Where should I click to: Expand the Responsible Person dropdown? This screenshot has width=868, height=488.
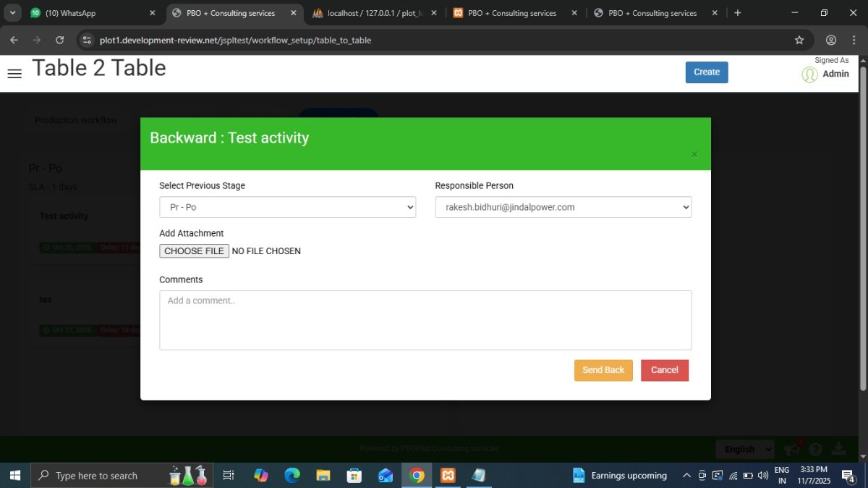coord(563,207)
